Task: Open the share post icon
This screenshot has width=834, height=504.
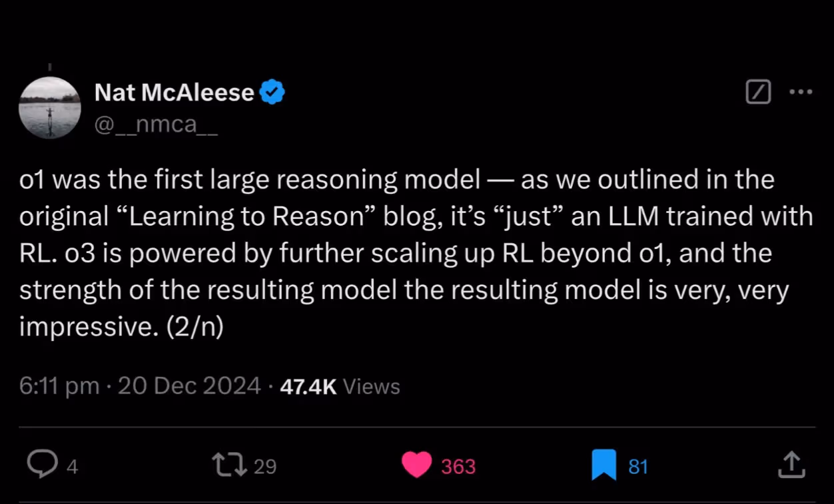Action: click(x=791, y=465)
